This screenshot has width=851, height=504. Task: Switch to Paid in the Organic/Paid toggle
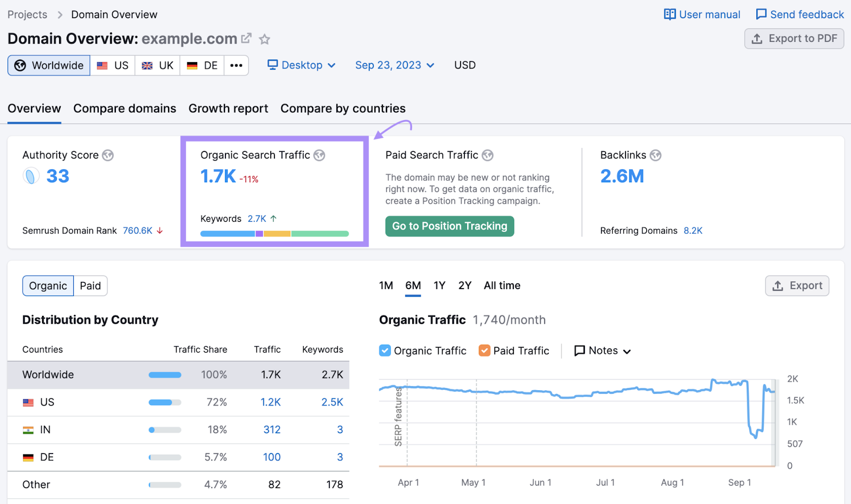[90, 285]
